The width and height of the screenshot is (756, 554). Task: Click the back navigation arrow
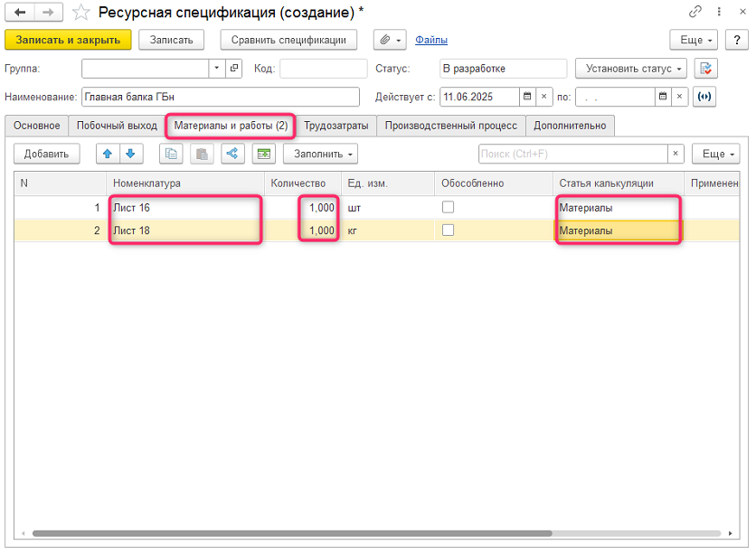pos(20,12)
